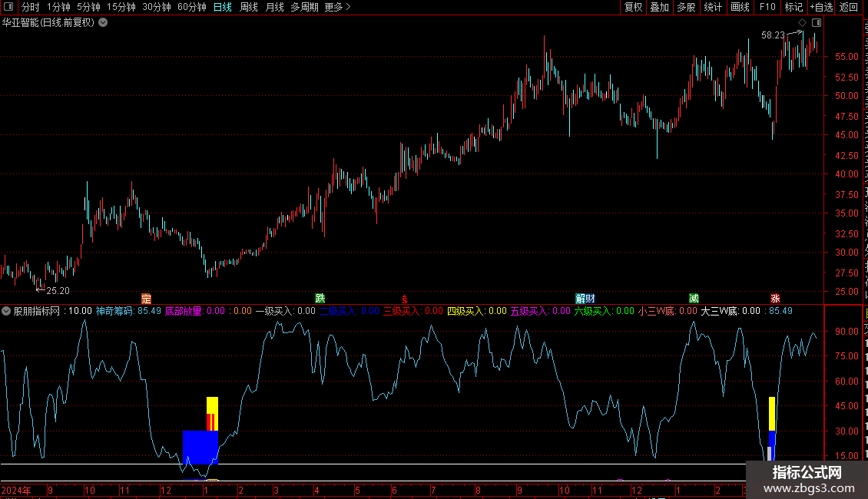
Task: Click the 一级买入: 0.00 label
Action: click(x=285, y=311)
